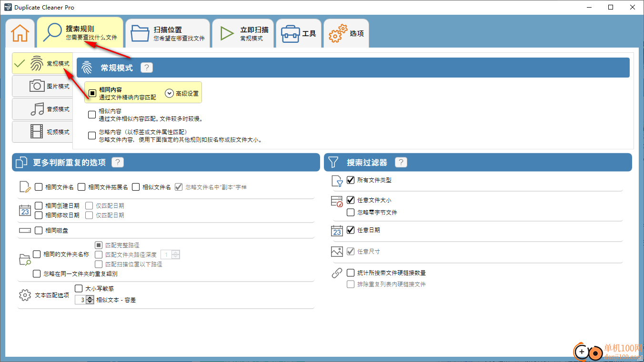Enable the 相同的文件夹名称 checkbox

pyautogui.click(x=37, y=254)
